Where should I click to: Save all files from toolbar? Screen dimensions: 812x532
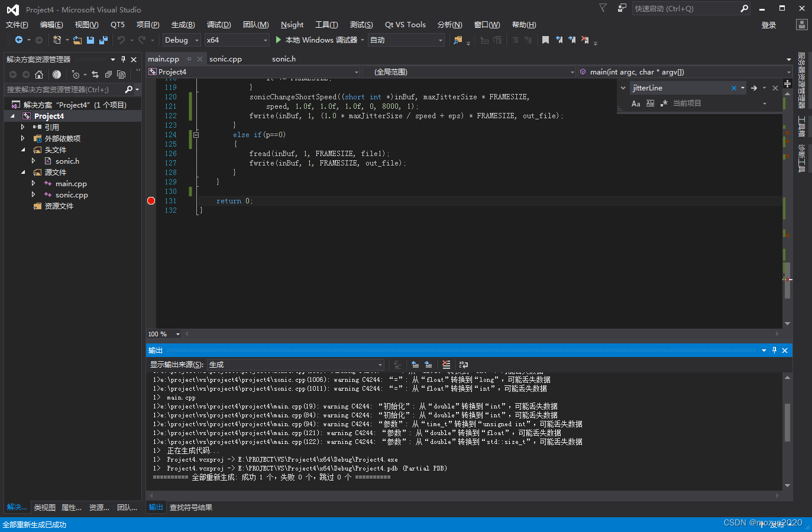103,40
